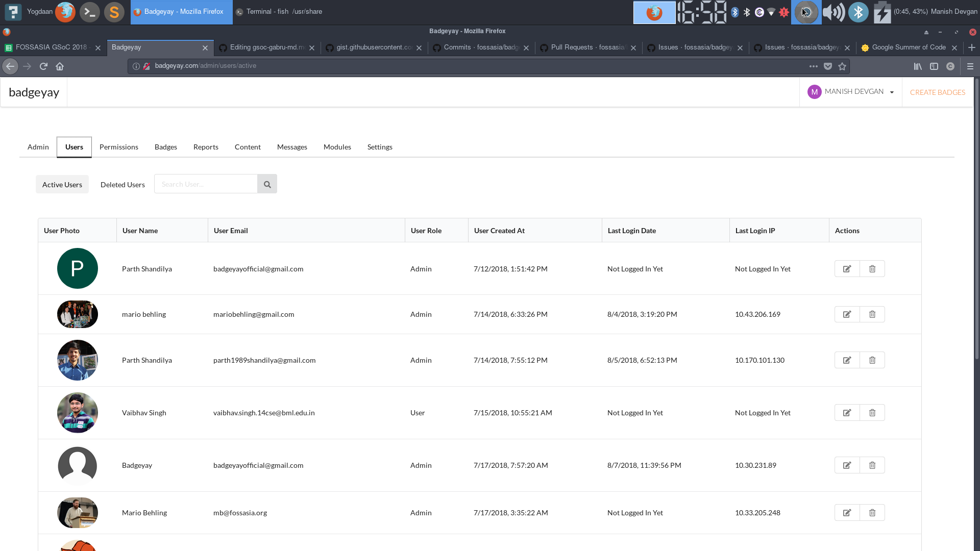Open the Messages tab

292,147
